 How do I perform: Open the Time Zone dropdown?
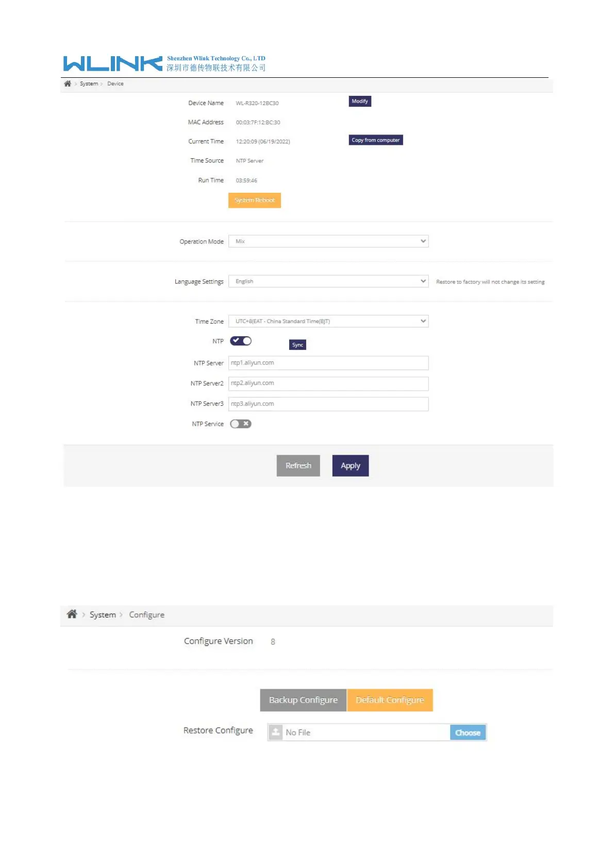click(x=328, y=321)
